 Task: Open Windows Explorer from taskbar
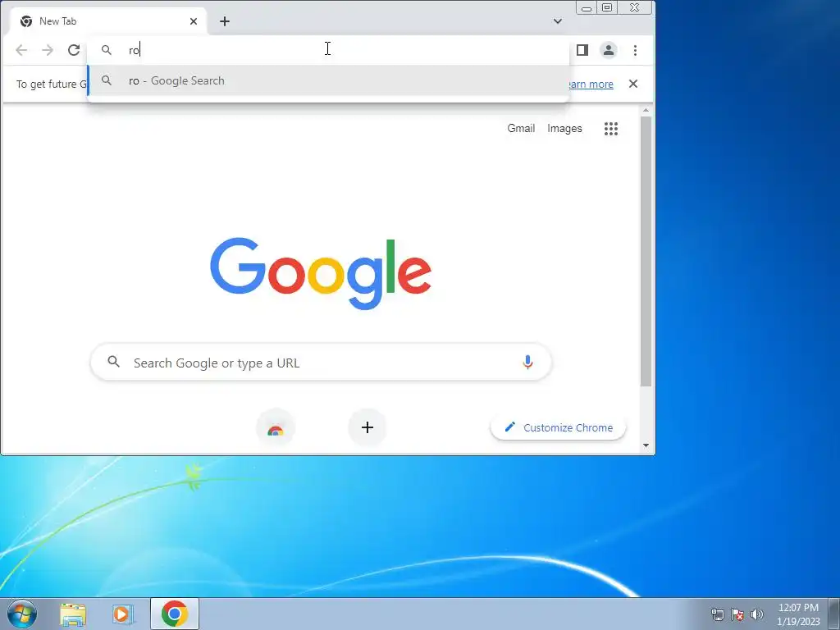[73, 614]
